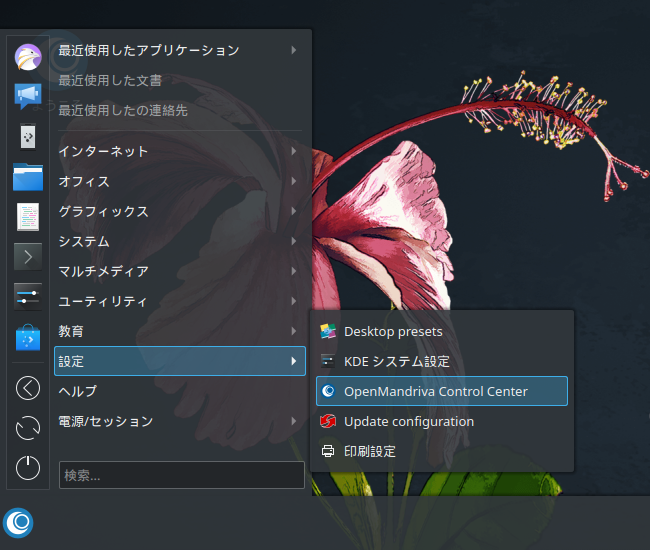650x550 pixels.
Task: Expand the マルチメディア category arrow
Action: click(293, 271)
